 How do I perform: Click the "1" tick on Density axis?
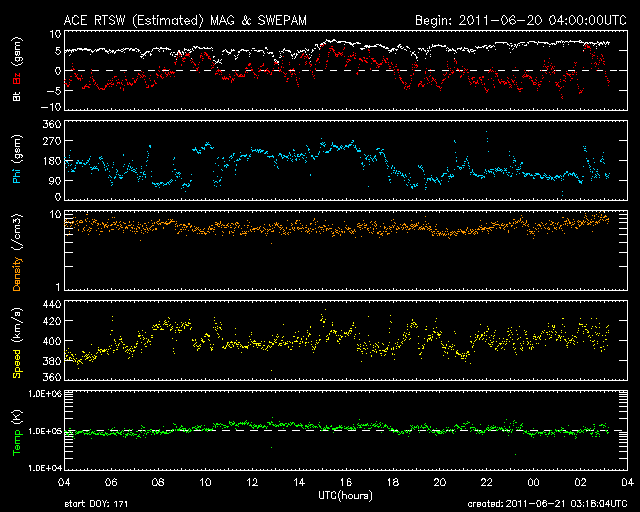pos(58,287)
